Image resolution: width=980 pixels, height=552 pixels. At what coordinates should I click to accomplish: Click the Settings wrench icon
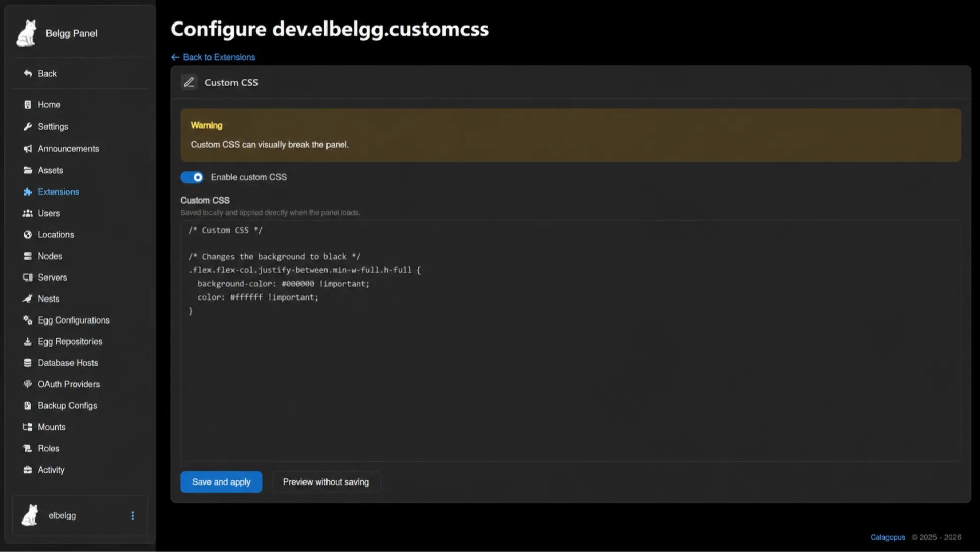[28, 127]
